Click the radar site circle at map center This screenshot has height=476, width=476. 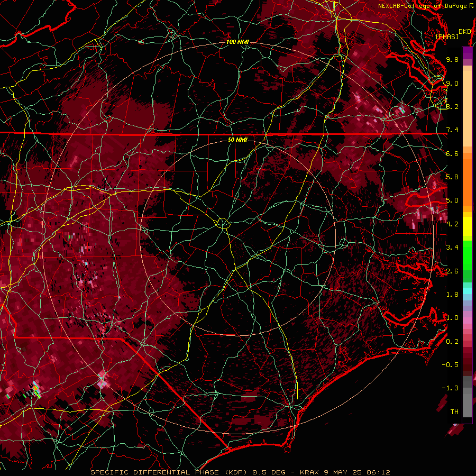tap(223, 223)
